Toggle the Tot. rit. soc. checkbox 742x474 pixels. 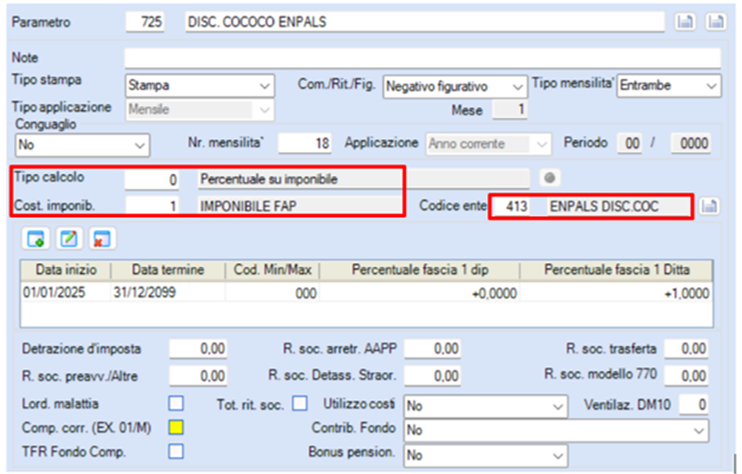[300, 404]
